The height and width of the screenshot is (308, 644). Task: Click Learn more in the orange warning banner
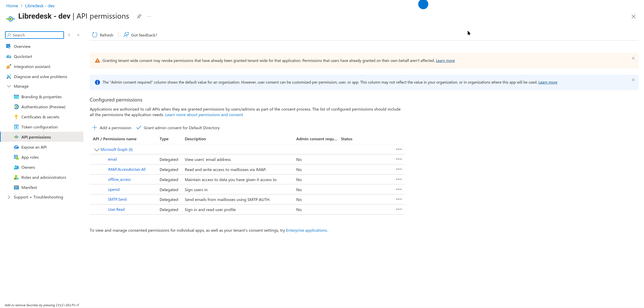pyautogui.click(x=445, y=60)
